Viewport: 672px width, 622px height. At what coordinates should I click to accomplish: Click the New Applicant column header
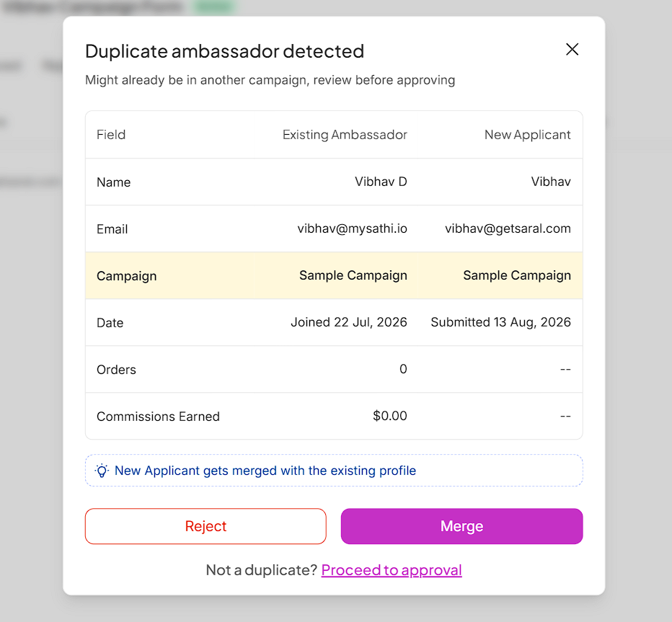528,135
